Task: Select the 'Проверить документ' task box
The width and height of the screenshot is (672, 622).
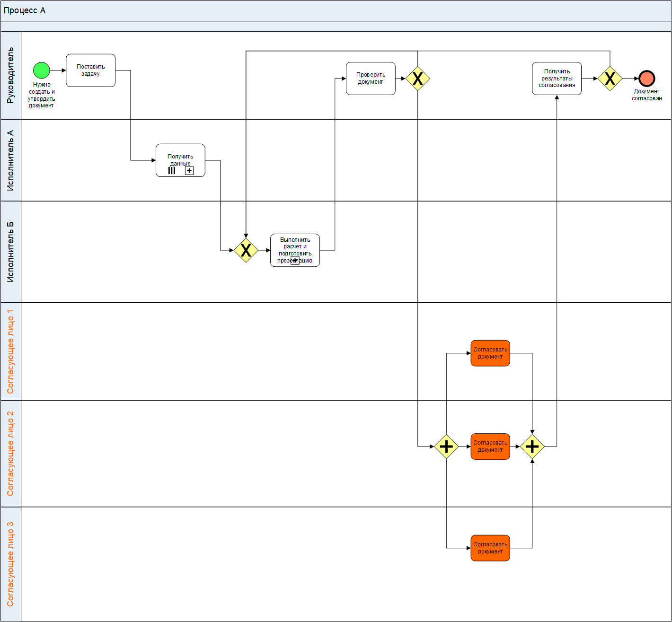Action: point(371,79)
